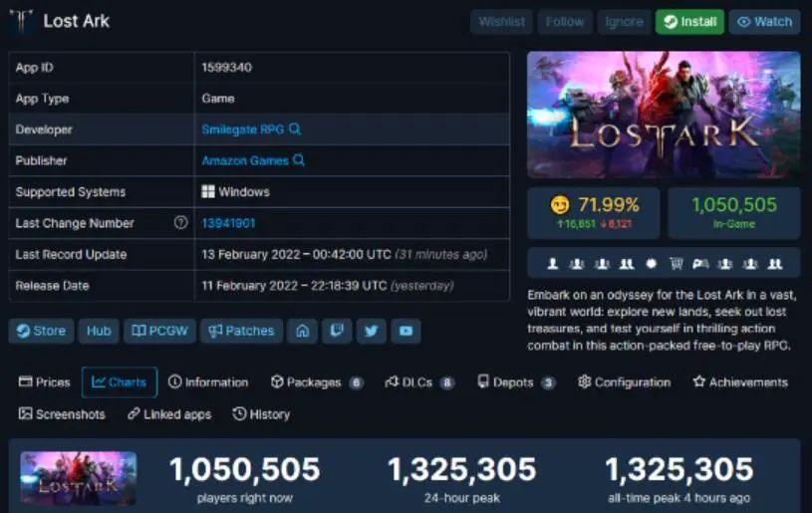Click search icon next to Smilegate RPG

coord(295,129)
